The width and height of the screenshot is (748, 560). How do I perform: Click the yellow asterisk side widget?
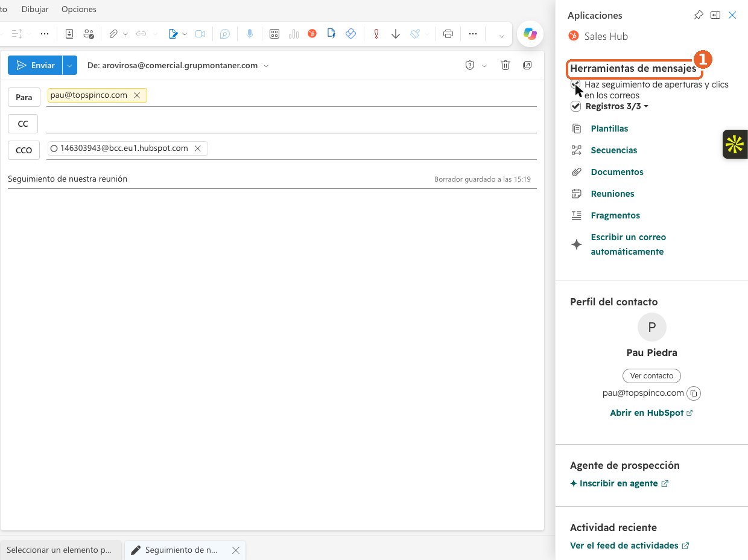coord(735,144)
